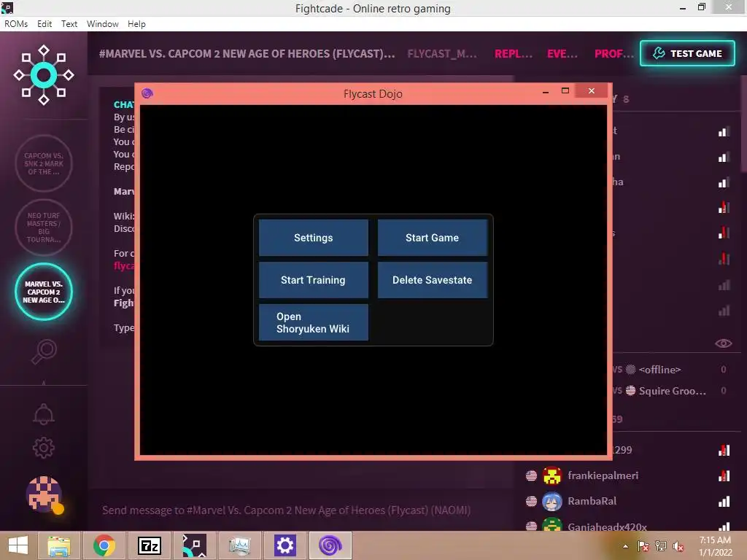Open the Capcom vs. SNK 2 channel
Image resolution: width=747 pixels, height=560 pixels.
[43, 163]
